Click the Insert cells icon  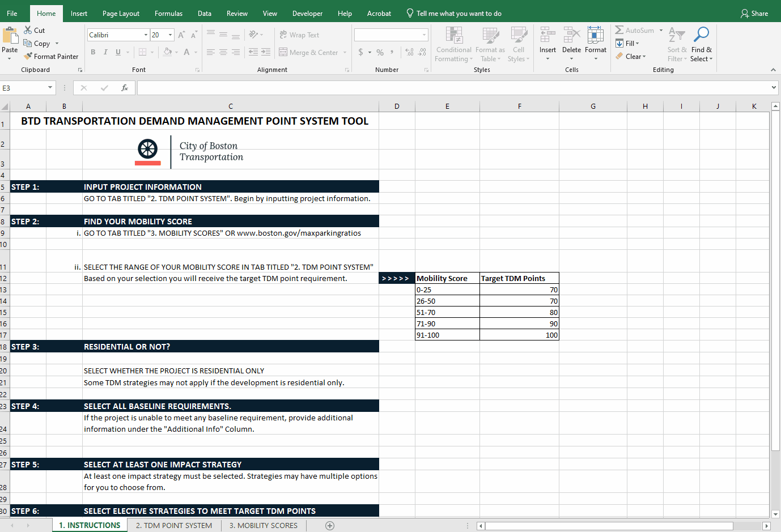(x=547, y=35)
